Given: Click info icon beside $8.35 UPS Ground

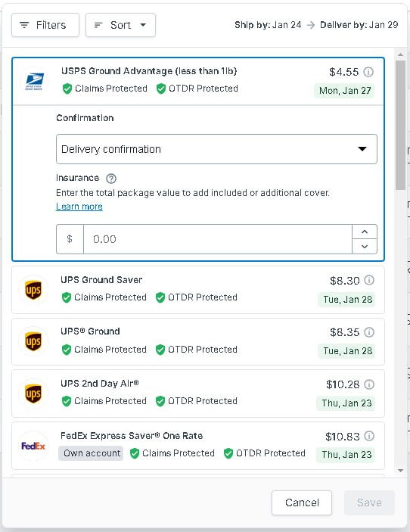Looking at the screenshot, I should (369, 332).
